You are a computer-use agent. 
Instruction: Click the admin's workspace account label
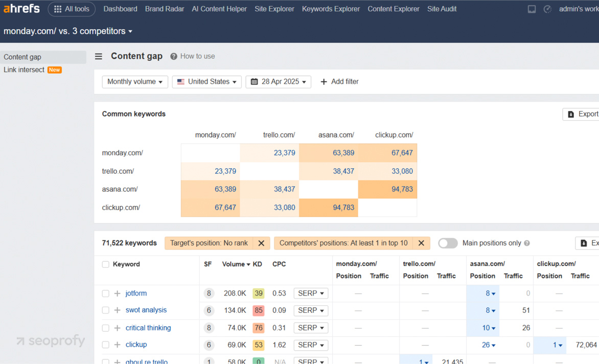click(x=579, y=9)
